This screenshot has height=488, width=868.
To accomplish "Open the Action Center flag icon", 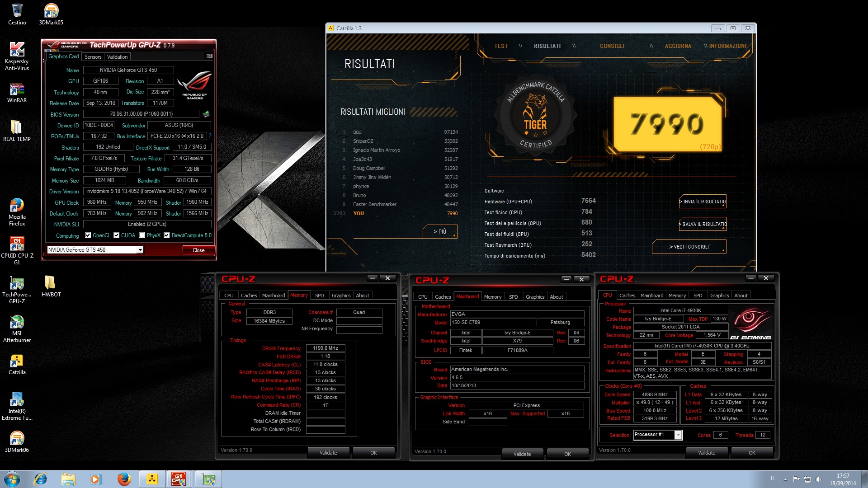I will pos(796,479).
